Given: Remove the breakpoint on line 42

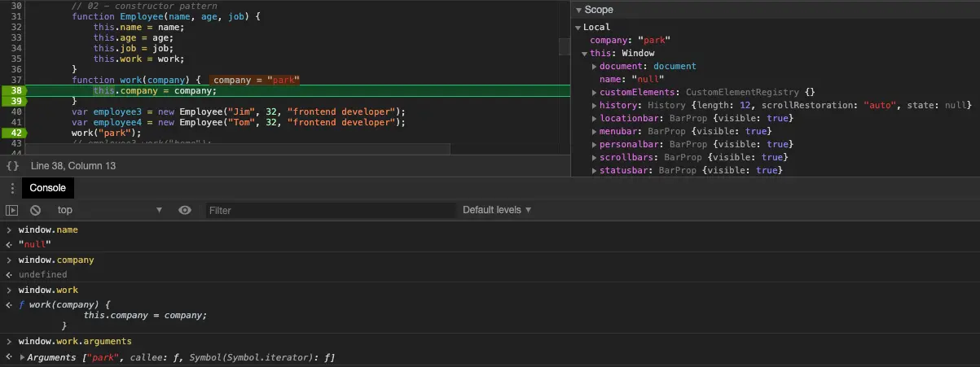Looking at the screenshot, I should pos(16,133).
